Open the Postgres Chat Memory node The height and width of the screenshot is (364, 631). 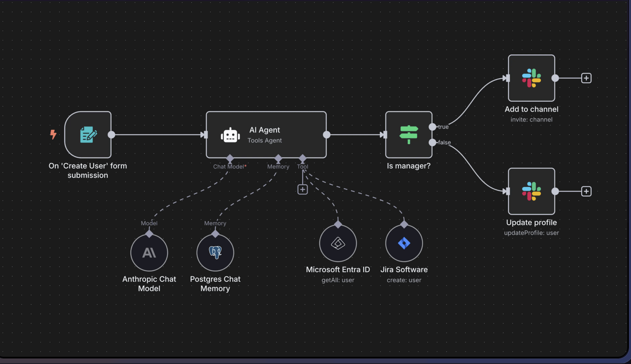pyautogui.click(x=215, y=253)
